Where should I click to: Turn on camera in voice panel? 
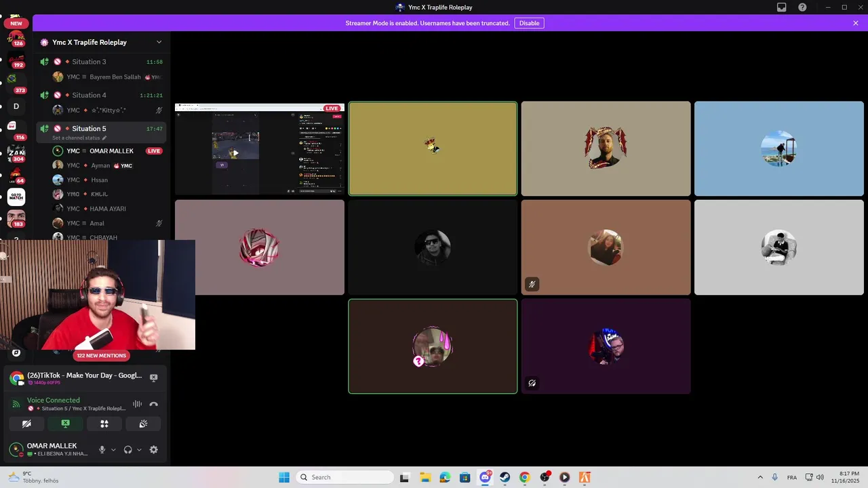pyautogui.click(x=26, y=424)
